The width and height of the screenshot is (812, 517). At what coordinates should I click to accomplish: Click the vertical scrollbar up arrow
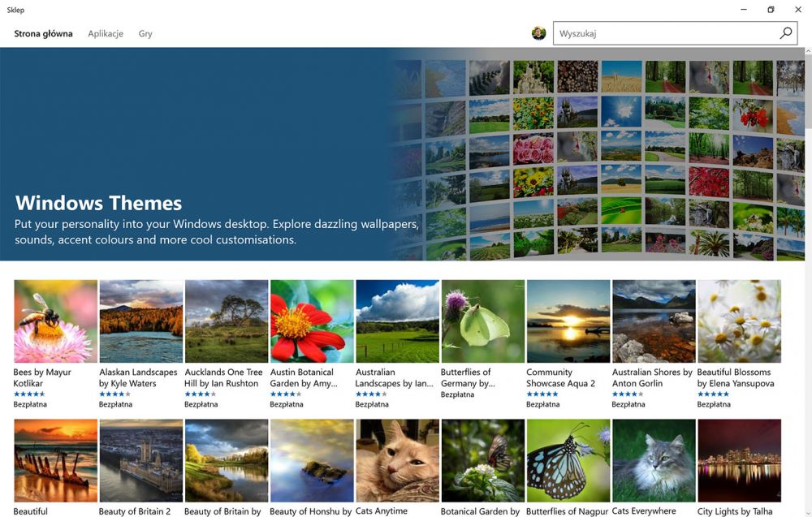coord(808,51)
